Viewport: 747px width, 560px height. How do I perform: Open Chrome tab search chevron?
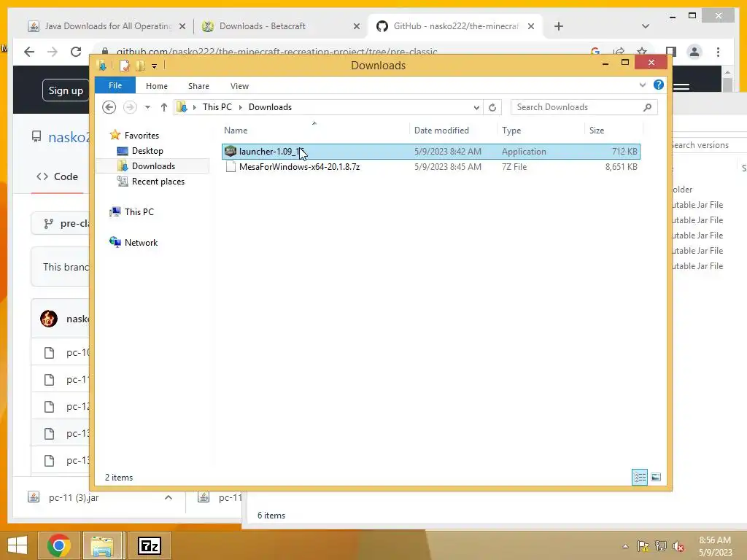(x=646, y=26)
